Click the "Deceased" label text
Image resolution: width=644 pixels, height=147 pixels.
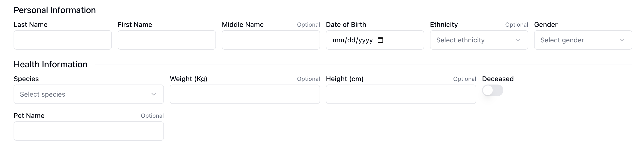point(498,79)
